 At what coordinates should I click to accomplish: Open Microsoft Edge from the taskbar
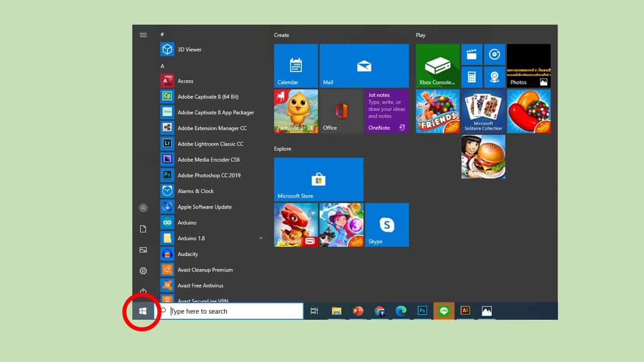[x=401, y=311]
